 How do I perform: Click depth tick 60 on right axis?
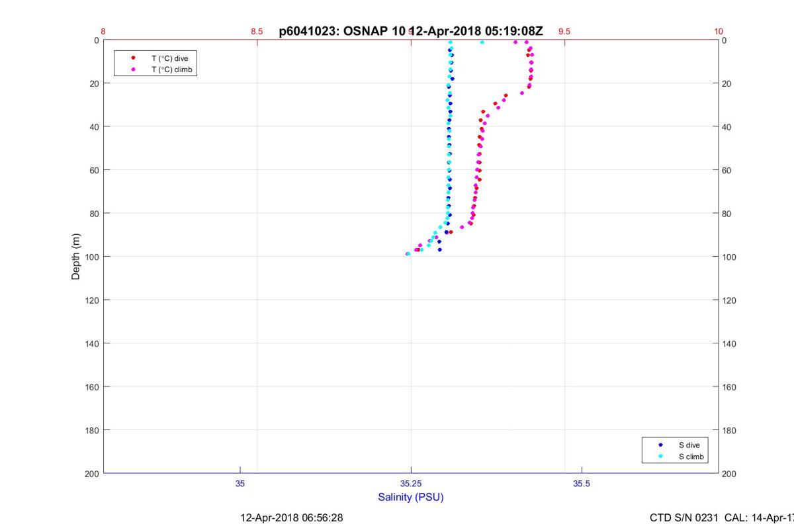(x=727, y=170)
